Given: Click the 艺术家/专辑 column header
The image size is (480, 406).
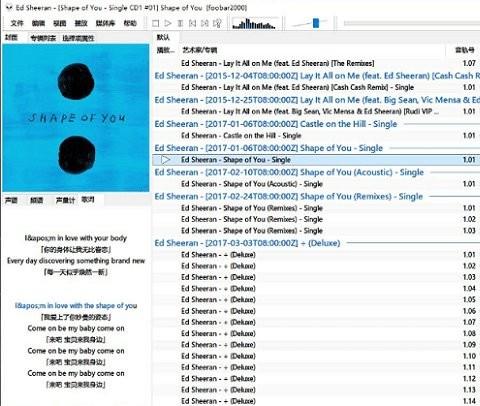Looking at the screenshot, I should coord(200,50).
